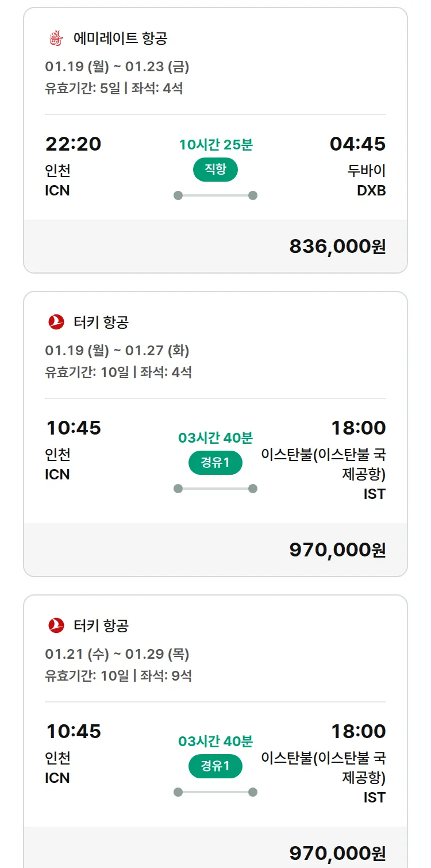Click the 01.19 (월) ~ 01.27 (화) dates

click(117, 351)
